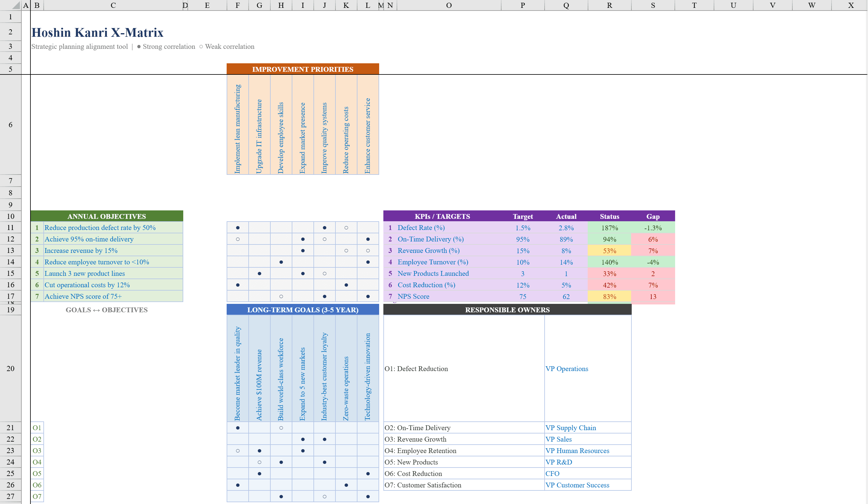Click the "O7: Customer Satisfaction" owner row
Image resolution: width=868 pixels, height=504 pixels.
click(423, 485)
